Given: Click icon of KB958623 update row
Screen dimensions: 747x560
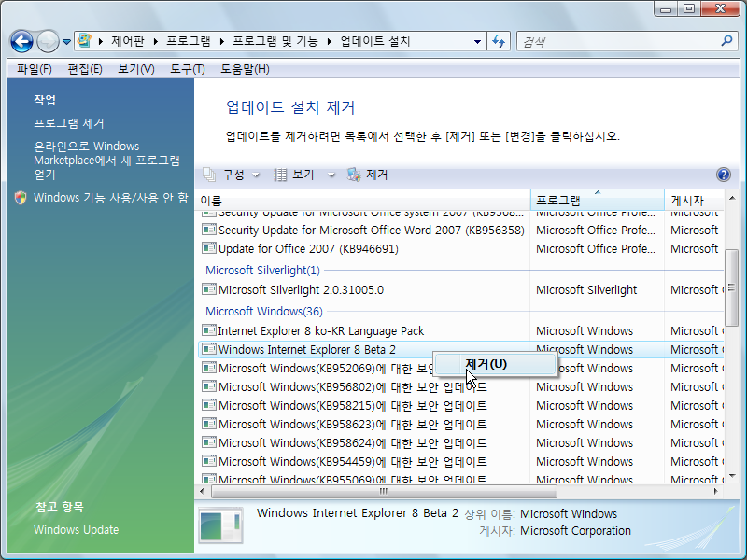Looking at the screenshot, I should coord(208,423).
